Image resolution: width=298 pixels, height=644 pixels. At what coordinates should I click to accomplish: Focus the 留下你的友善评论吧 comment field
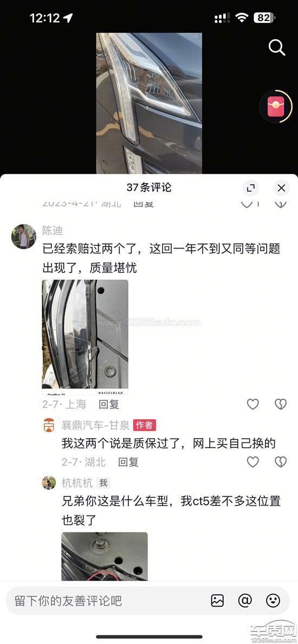(x=107, y=601)
